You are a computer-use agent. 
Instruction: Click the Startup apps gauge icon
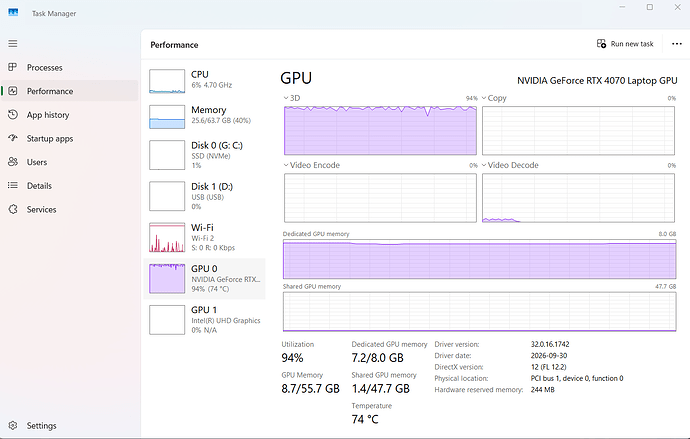(x=13, y=138)
